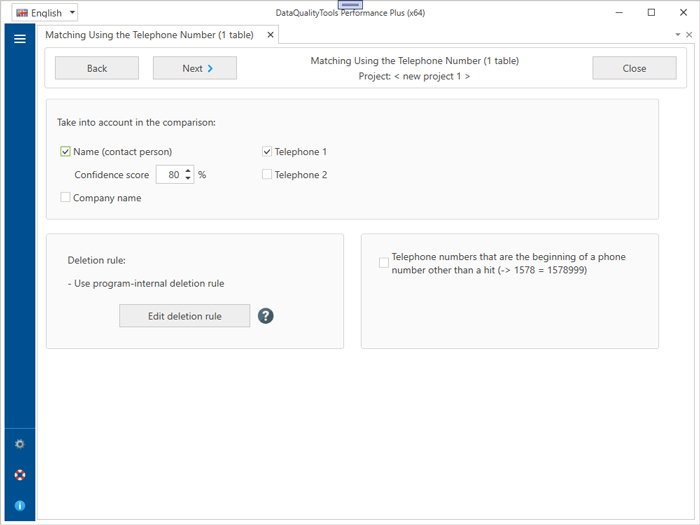Screen dimensions: 700x525
Task: Decrease confidence score with down arrow
Action: (x=188, y=179)
